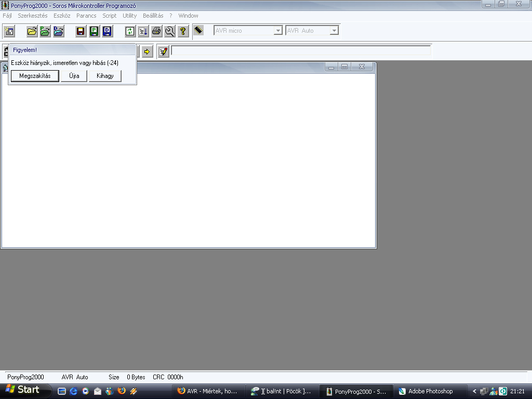Save data file blue floppy icon
Image resolution: width=532 pixels, height=399 pixels.
(107, 31)
